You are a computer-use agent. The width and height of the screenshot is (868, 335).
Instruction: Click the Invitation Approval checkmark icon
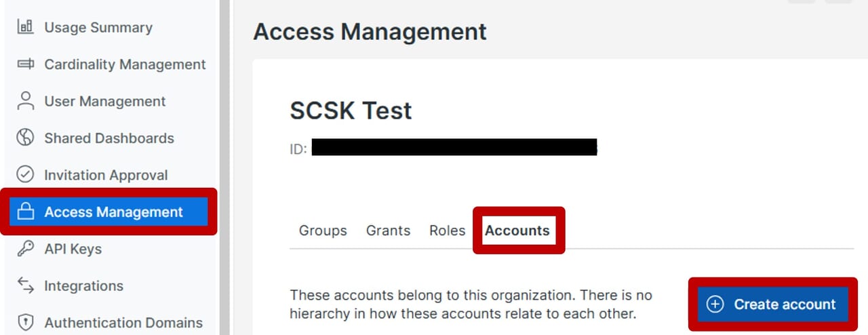click(x=25, y=175)
